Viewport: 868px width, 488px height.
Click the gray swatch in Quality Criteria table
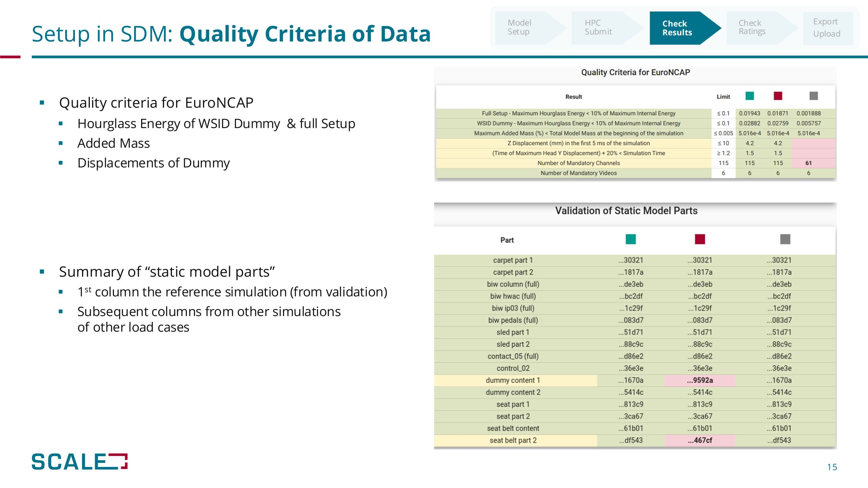[813, 96]
